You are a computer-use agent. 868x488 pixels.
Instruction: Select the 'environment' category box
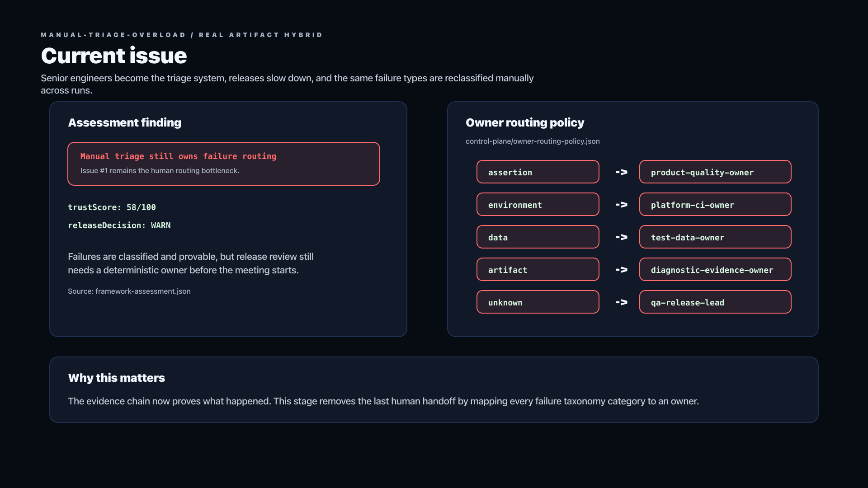point(538,204)
